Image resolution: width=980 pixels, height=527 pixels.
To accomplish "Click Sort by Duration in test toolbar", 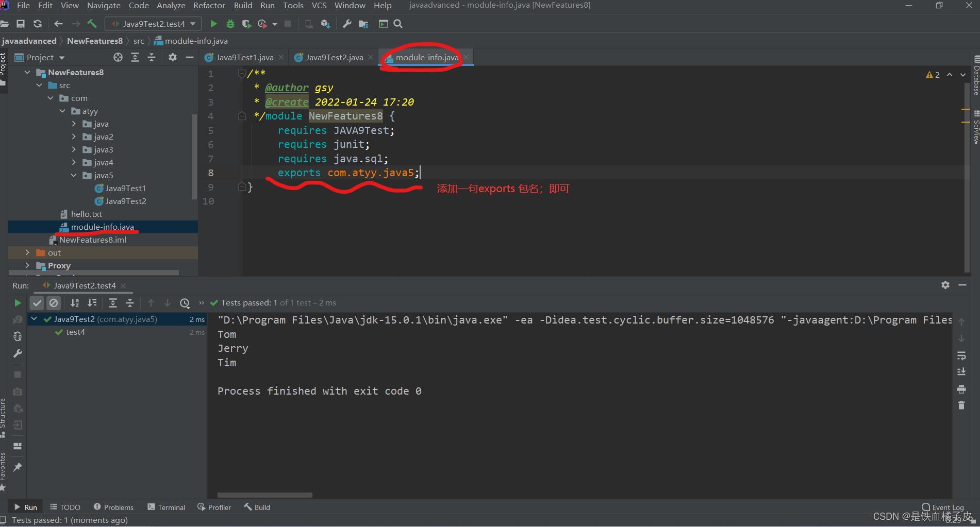I will (92, 303).
